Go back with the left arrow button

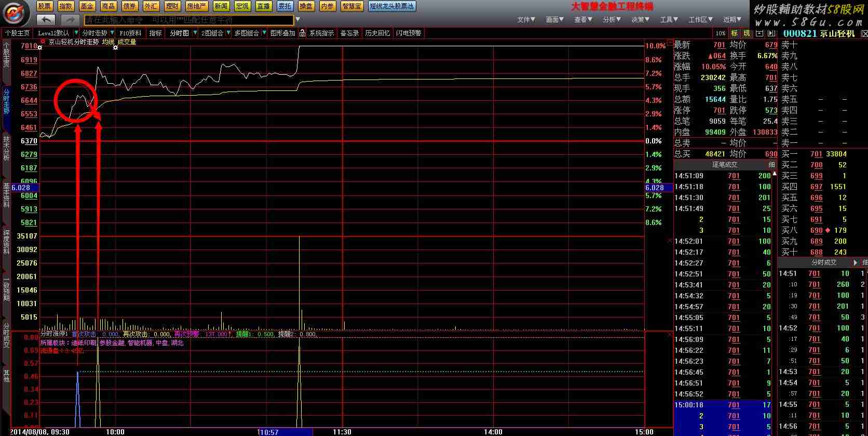46,20
